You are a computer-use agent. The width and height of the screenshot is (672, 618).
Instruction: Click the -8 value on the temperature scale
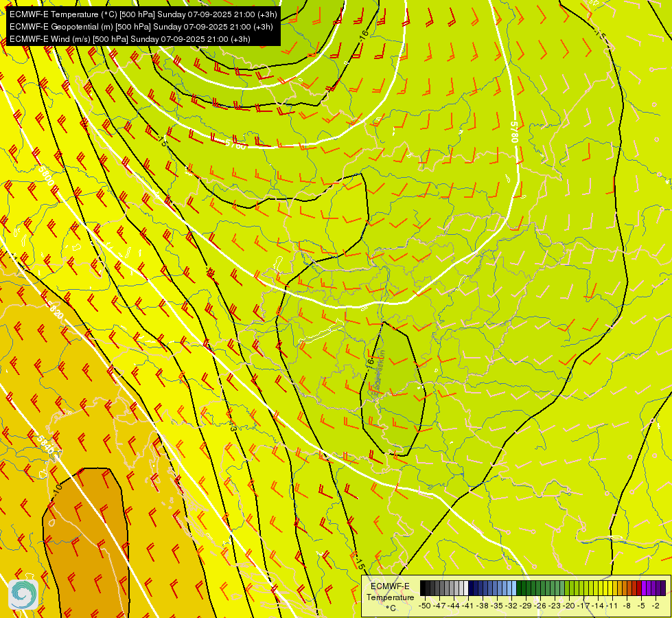pos(627,606)
